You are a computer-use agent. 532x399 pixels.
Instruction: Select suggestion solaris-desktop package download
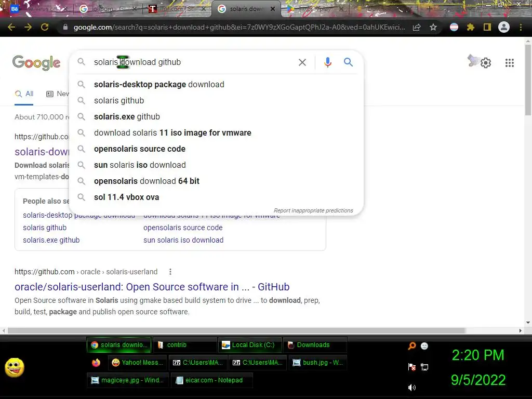coord(216,85)
